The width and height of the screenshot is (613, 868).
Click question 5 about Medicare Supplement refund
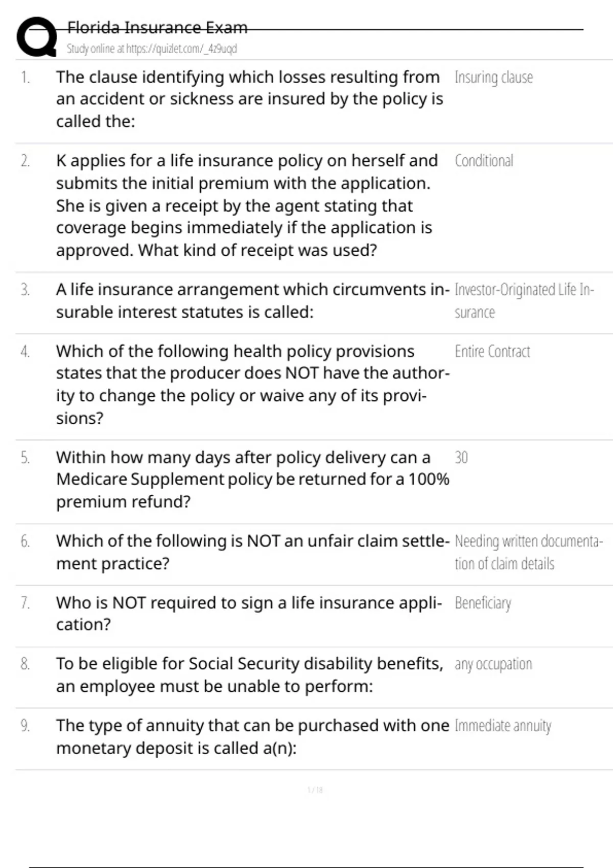pos(252,479)
